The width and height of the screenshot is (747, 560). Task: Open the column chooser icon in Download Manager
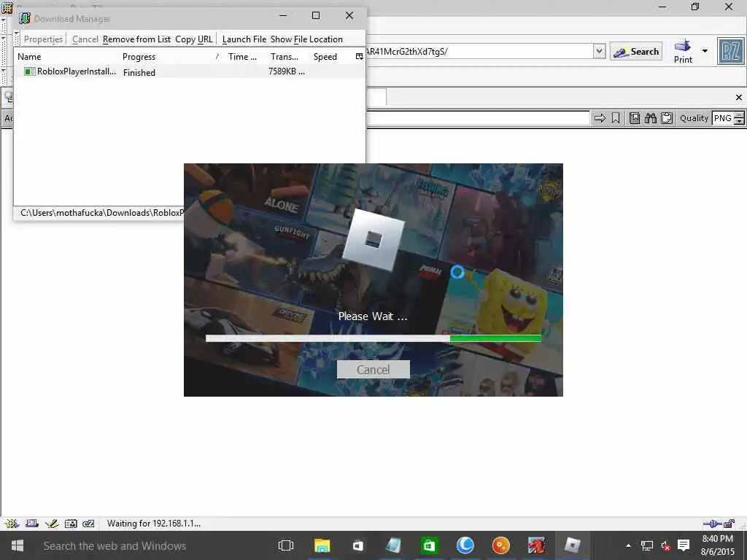tap(359, 57)
